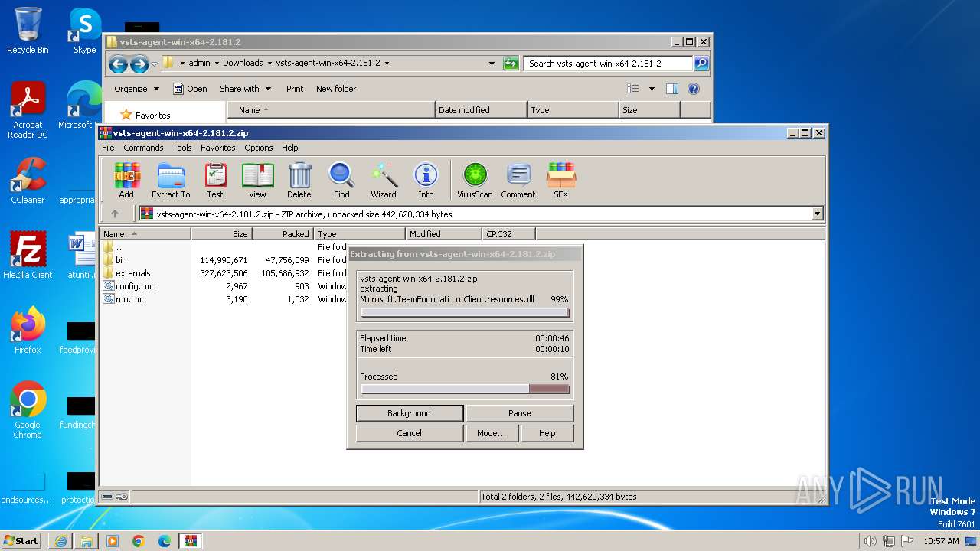Expand the admin breadcrumb arrow
The width and height of the screenshot is (980, 551).
217,64
